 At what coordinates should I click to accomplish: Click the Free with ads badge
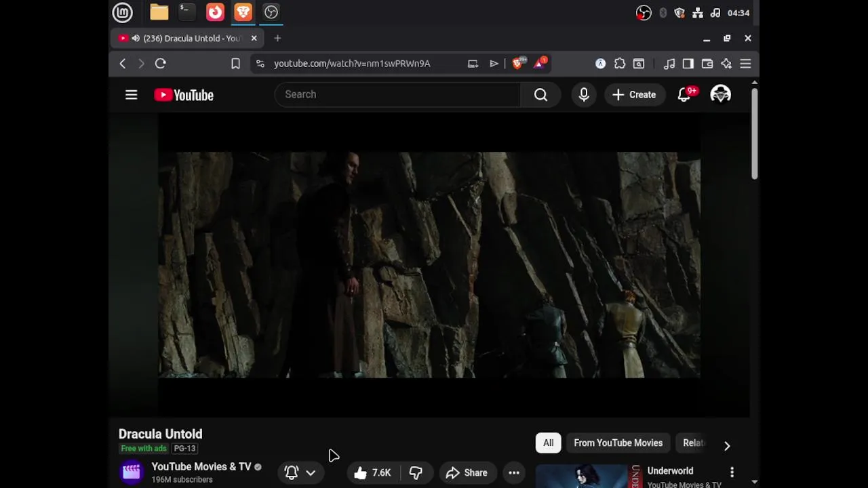pyautogui.click(x=144, y=449)
